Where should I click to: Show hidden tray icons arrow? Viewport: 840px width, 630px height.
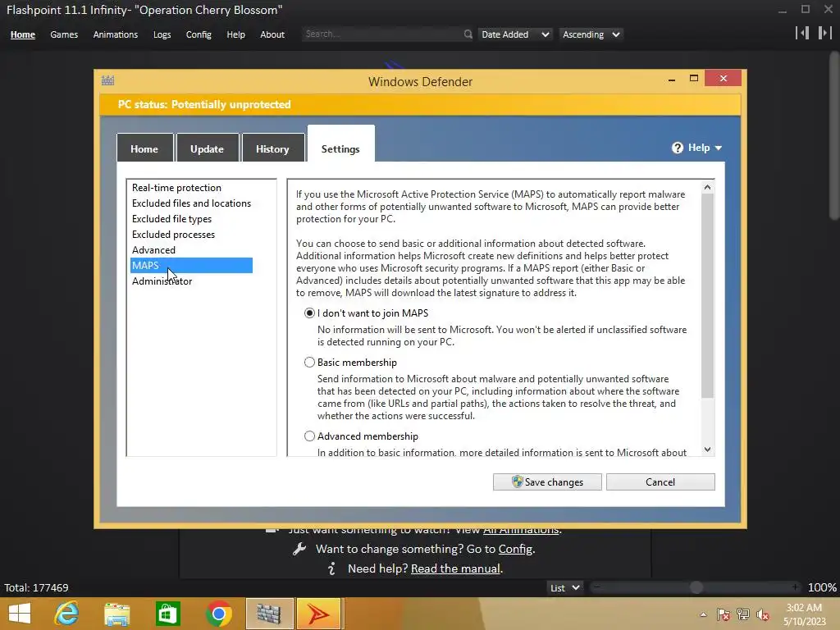(703, 614)
